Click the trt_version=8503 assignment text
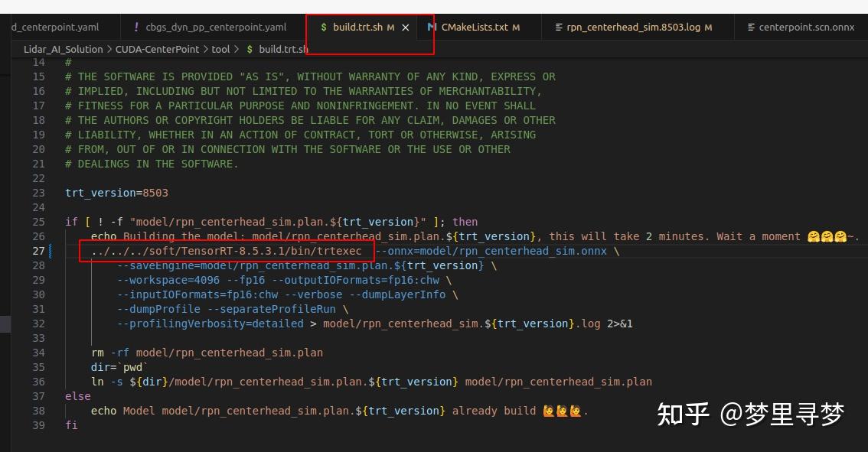868x452 pixels. (117, 193)
